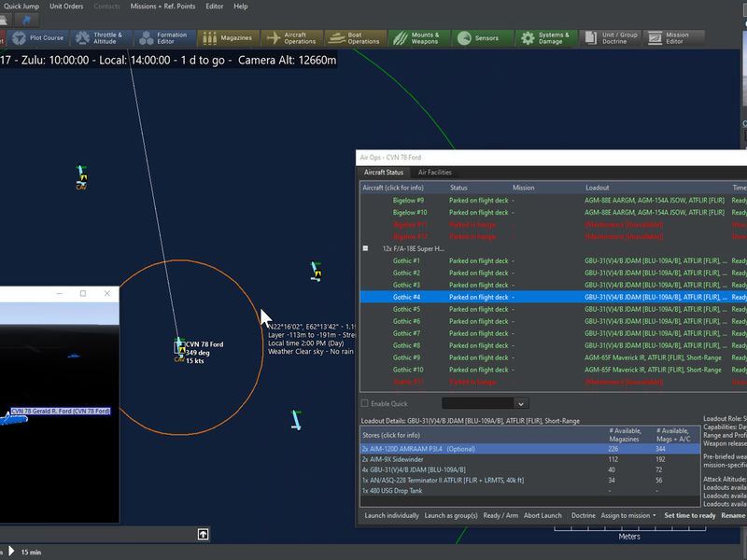
Task: Open the Sensors window
Action: 482,38
